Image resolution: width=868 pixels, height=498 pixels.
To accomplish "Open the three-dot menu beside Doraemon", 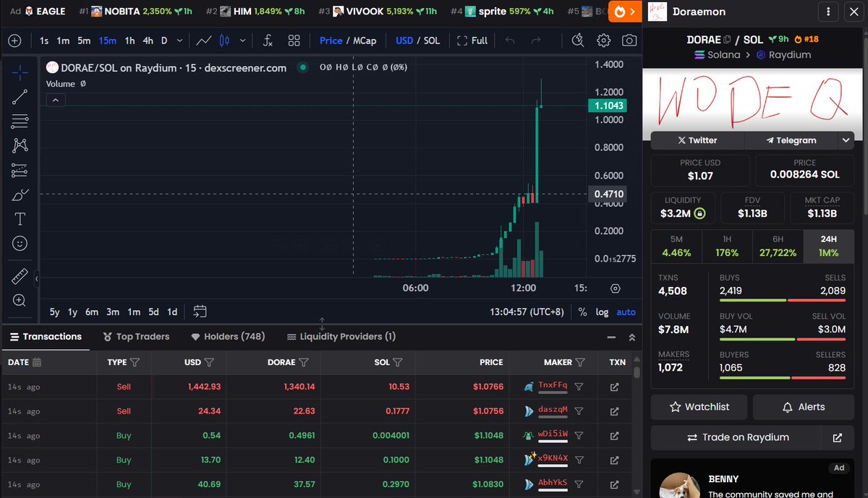I will click(827, 12).
